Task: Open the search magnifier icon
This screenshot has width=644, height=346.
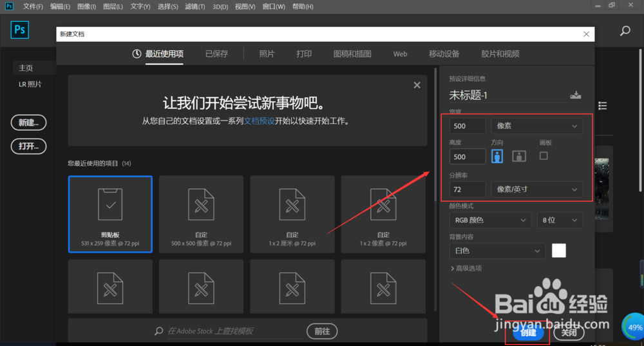Action: [x=625, y=31]
